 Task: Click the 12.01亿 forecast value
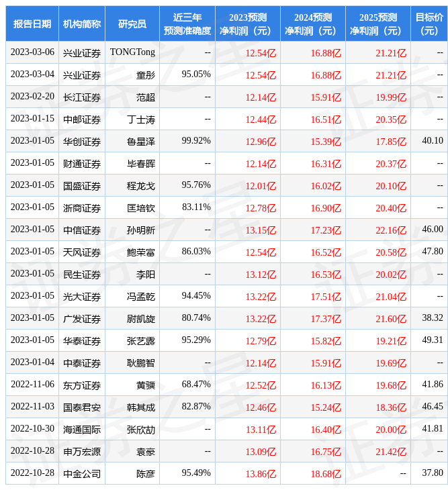pos(261,186)
